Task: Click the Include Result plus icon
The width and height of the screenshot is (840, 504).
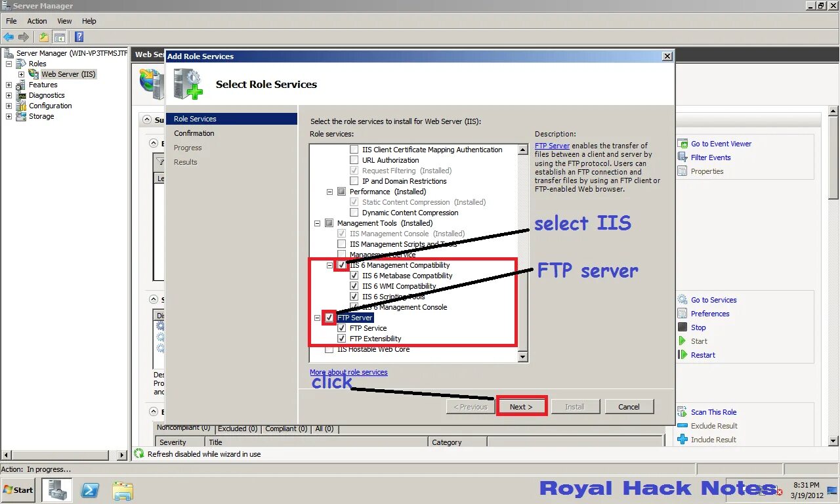Action: (682, 440)
